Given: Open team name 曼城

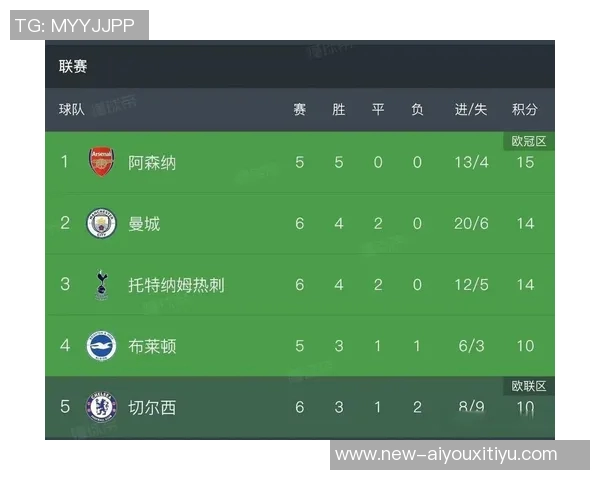Looking at the screenshot, I should pyautogui.click(x=144, y=223).
